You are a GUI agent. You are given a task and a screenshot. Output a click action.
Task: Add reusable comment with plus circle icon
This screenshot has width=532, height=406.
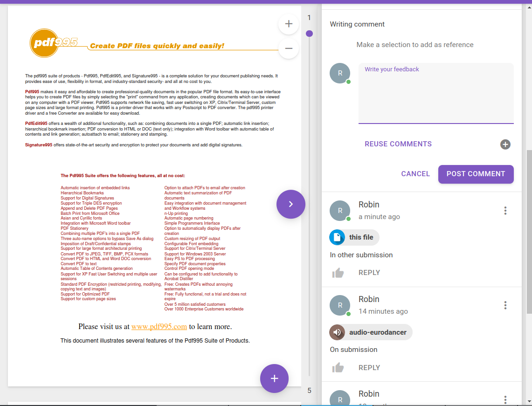point(505,144)
